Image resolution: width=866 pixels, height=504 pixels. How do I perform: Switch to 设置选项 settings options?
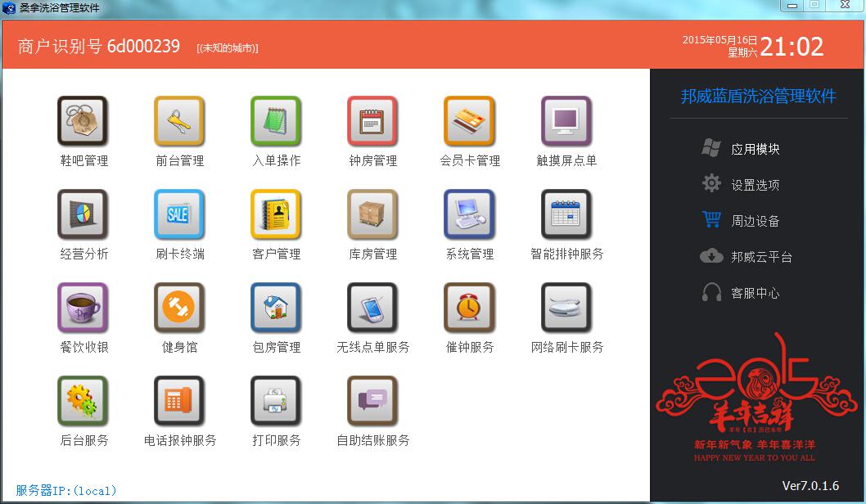[x=754, y=184]
